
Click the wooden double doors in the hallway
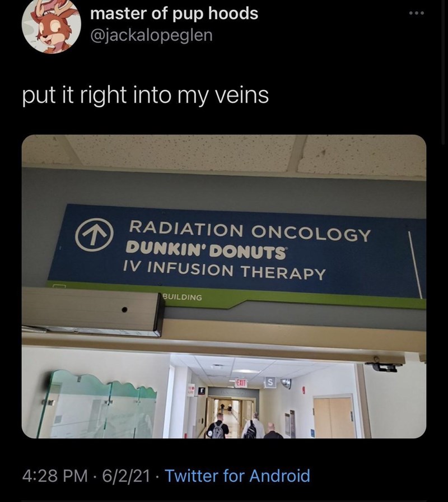point(334,416)
